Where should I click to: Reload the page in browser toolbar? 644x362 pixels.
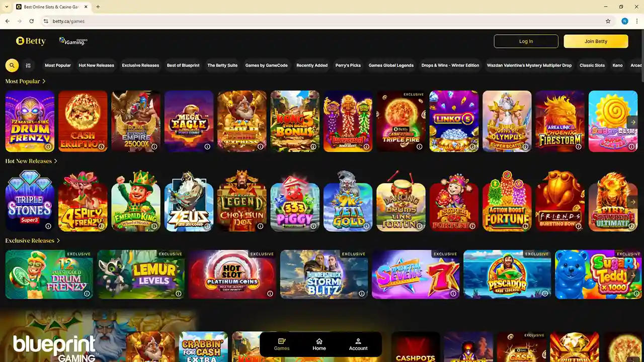click(32, 21)
